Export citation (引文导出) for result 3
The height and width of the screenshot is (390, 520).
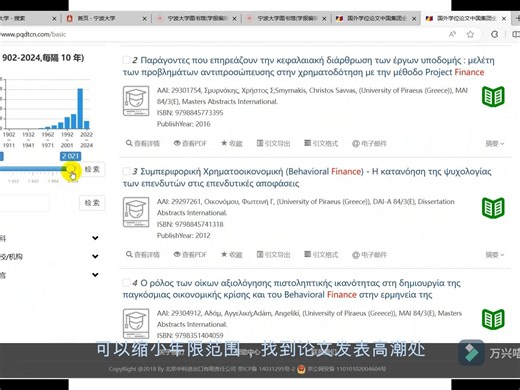(273, 255)
